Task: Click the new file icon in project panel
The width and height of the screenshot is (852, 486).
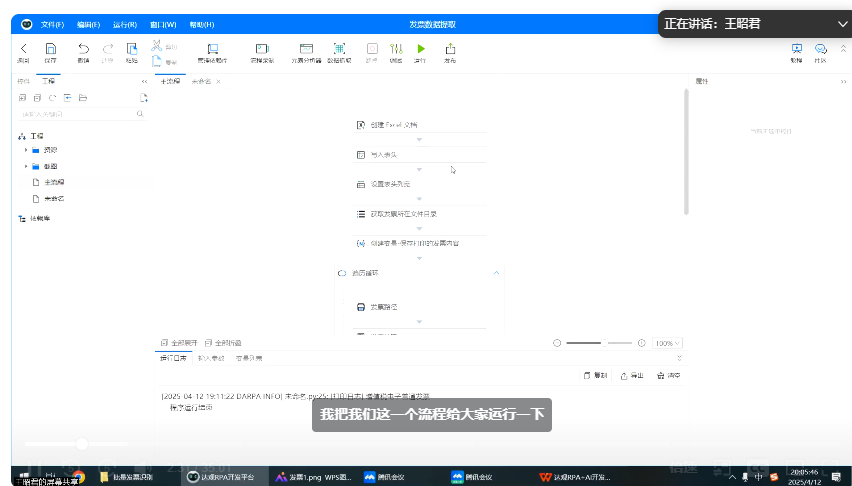Action: tap(144, 97)
